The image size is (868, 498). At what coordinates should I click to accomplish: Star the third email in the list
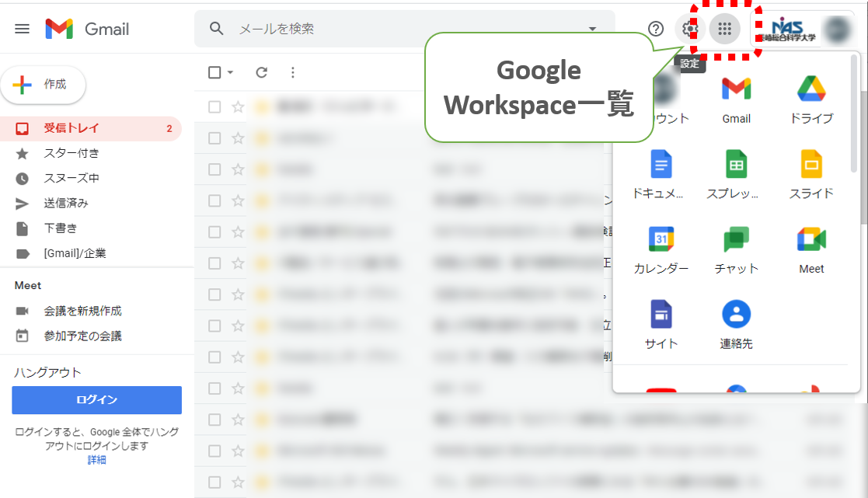pyautogui.click(x=238, y=169)
